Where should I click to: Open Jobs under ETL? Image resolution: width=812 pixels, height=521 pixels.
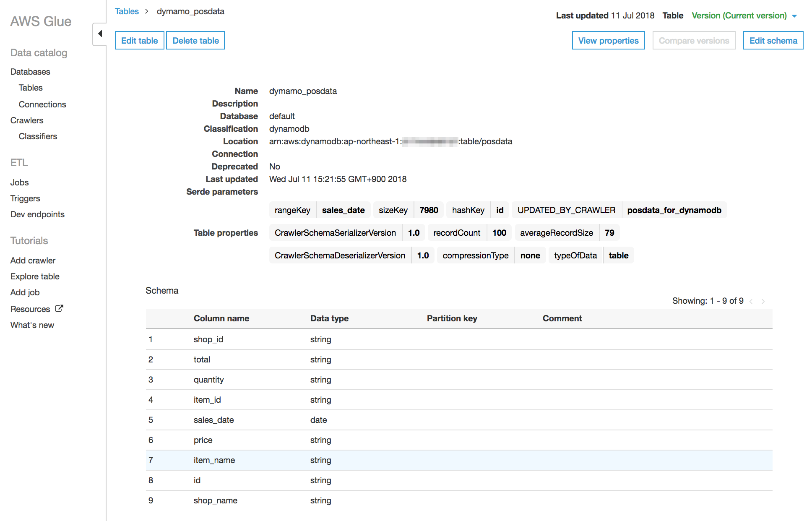(x=19, y=182)
